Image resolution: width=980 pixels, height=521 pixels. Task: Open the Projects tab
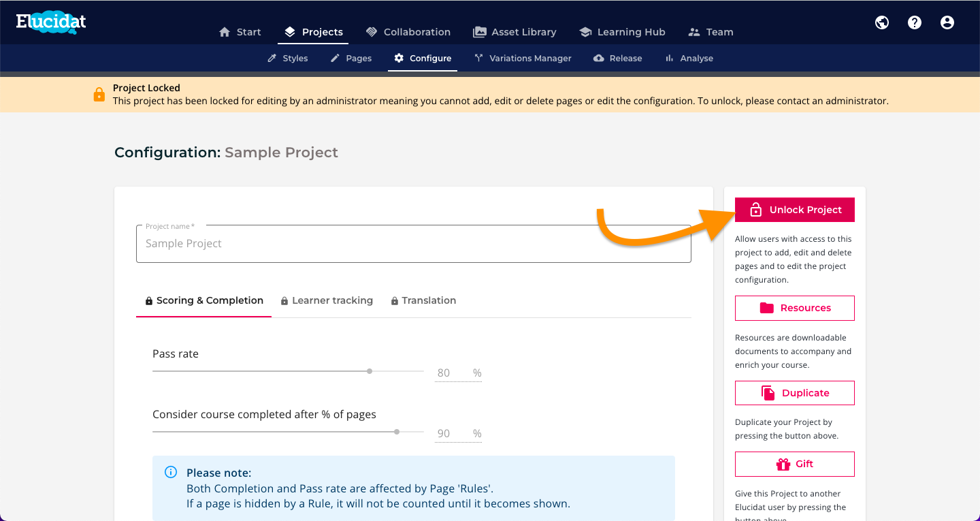[x=314, y=32]
